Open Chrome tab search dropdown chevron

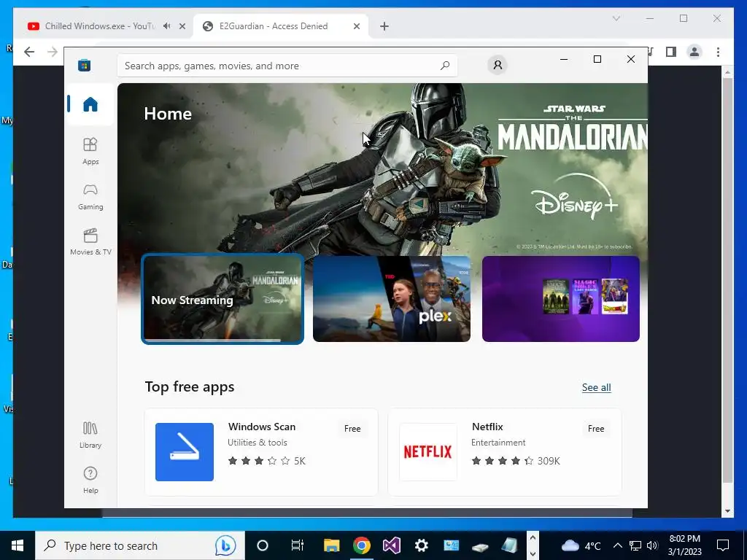[x=616, y=18]
